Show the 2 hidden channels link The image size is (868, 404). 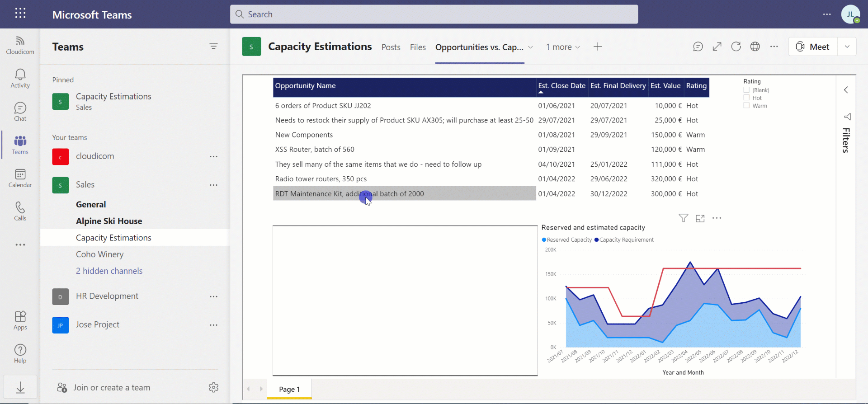(x=109, y=271)
